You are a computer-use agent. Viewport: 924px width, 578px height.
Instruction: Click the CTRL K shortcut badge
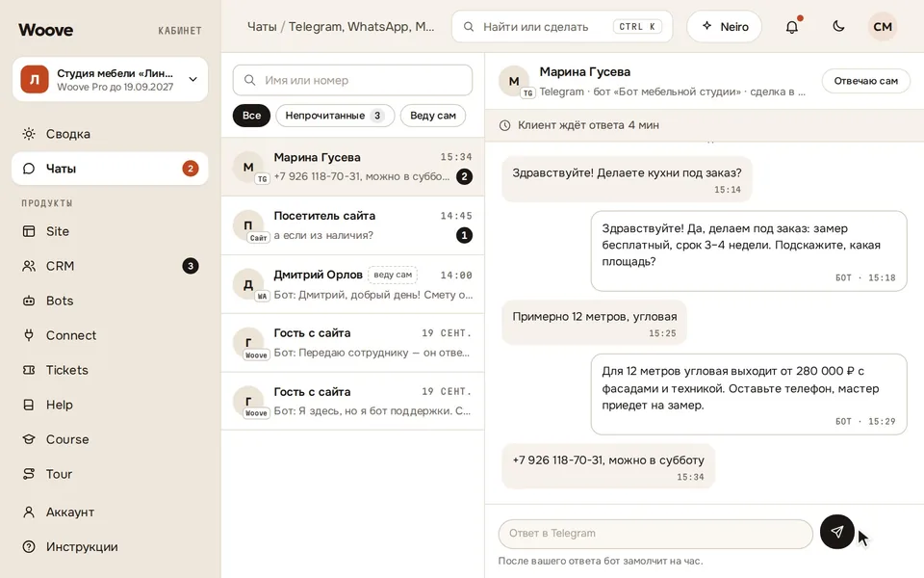tap(637, 27)
